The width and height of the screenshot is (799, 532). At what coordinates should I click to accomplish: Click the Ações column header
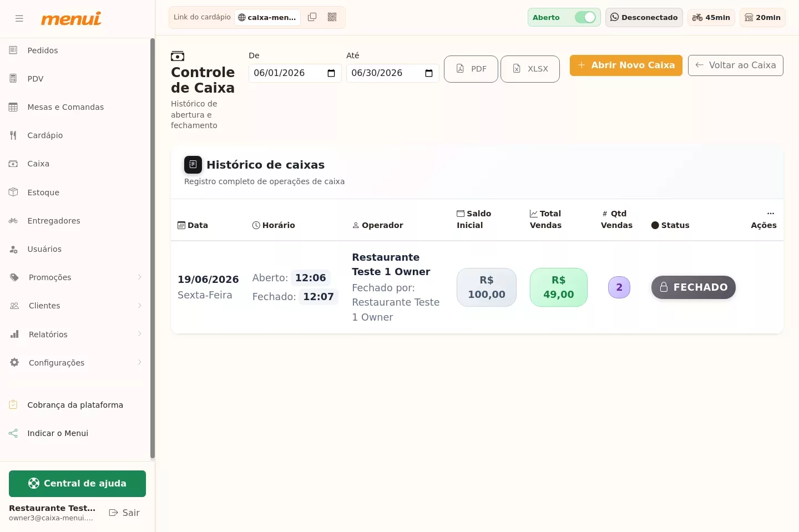point(763,220)
